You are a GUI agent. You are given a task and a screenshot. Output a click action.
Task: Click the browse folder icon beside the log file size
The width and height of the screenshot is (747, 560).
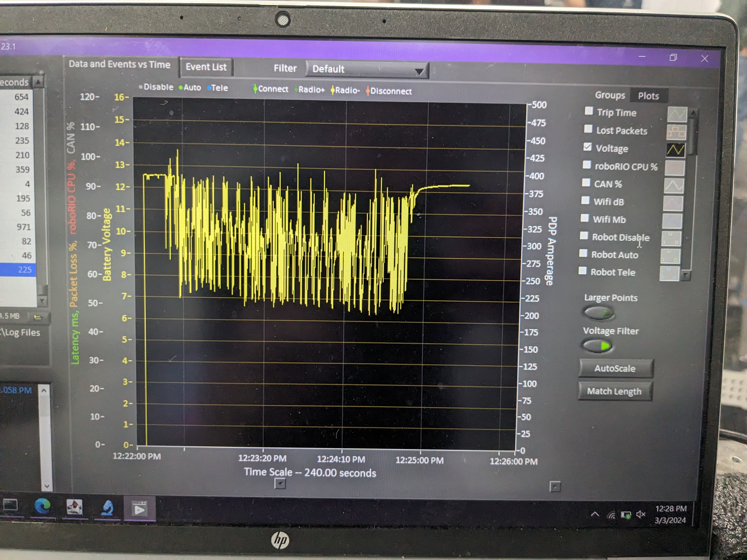point(38,317)
